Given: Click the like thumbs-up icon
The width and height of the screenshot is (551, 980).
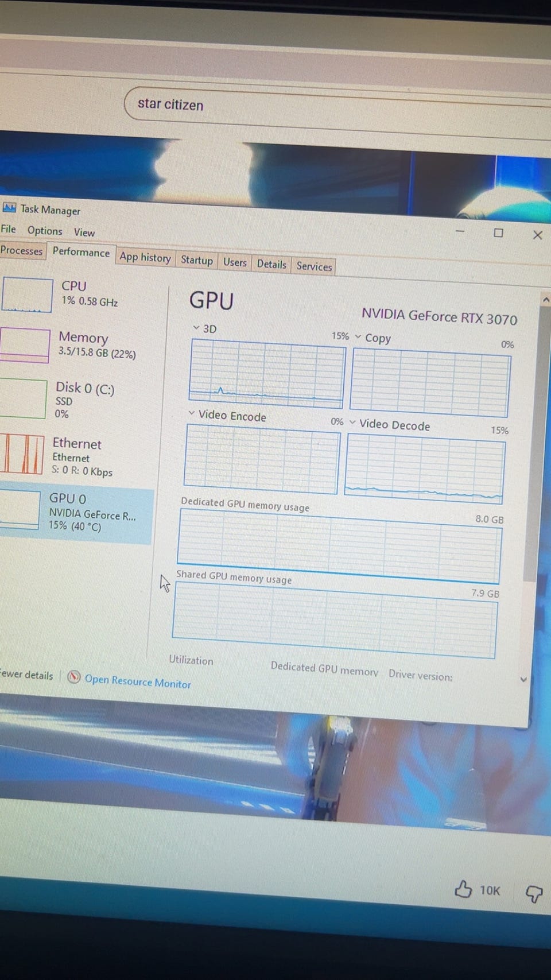Looking at the screenshot, I should [463, 889].
